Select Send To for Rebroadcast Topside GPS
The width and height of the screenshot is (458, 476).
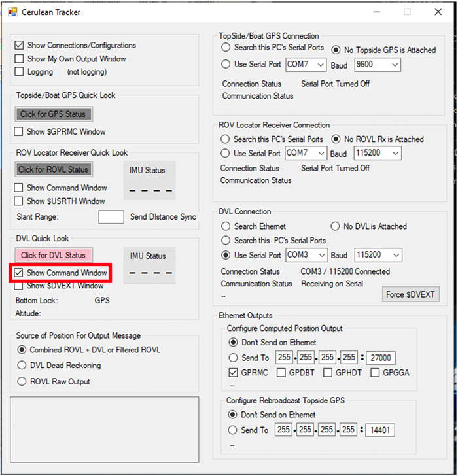tap(232, 430)
